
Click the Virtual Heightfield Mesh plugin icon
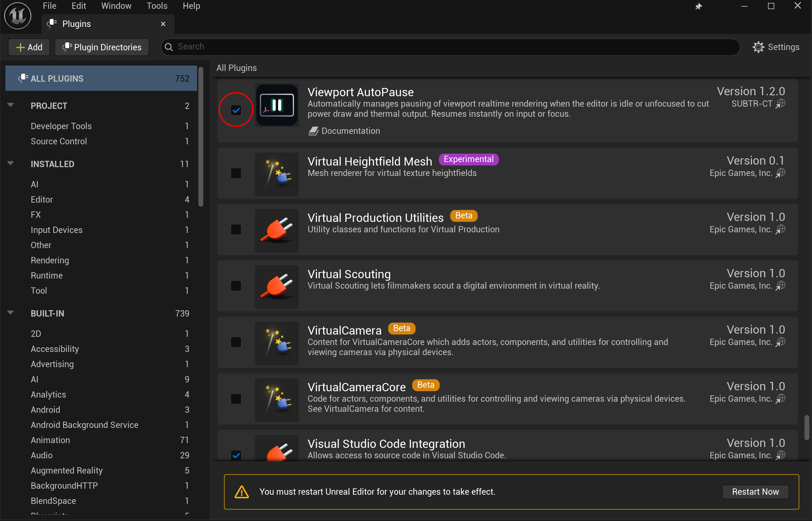click(x=277, y=174)
